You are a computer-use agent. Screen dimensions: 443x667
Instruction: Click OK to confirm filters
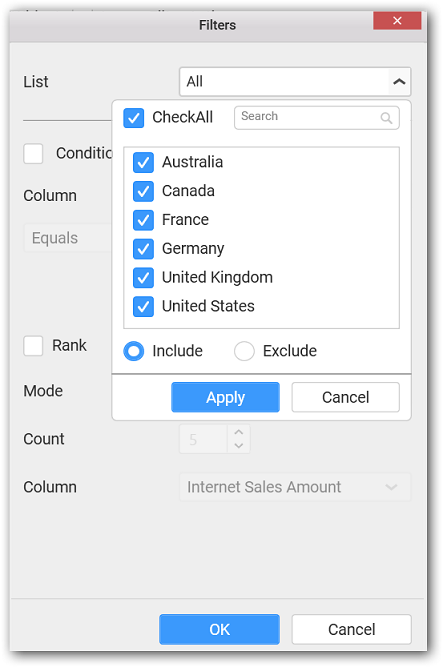pyautogui.click(x=219, y=629)
